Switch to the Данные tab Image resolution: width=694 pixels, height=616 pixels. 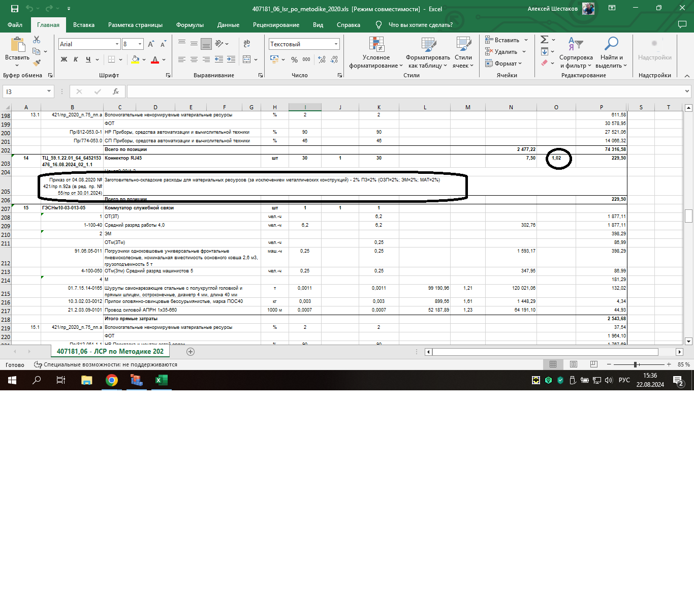pos(228,25)
